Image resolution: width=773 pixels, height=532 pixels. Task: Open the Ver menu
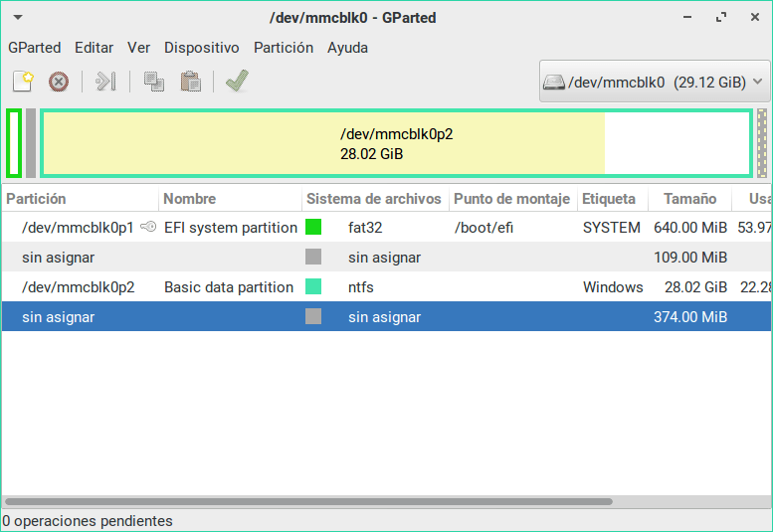tap(138, 48)
